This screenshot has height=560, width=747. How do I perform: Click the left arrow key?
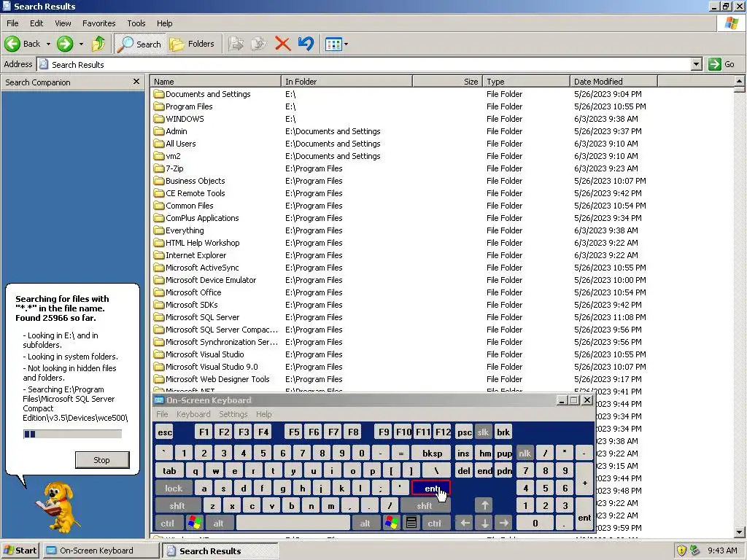(465, 524)
